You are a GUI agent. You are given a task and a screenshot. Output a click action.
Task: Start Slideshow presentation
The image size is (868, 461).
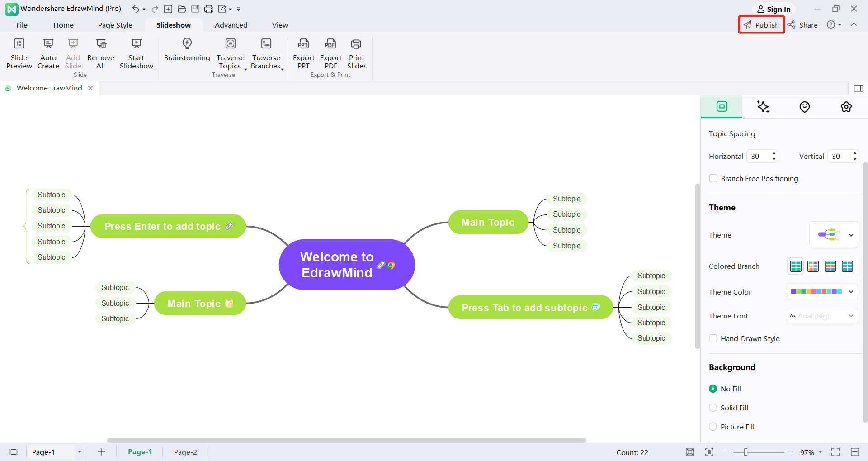point(137,53)
